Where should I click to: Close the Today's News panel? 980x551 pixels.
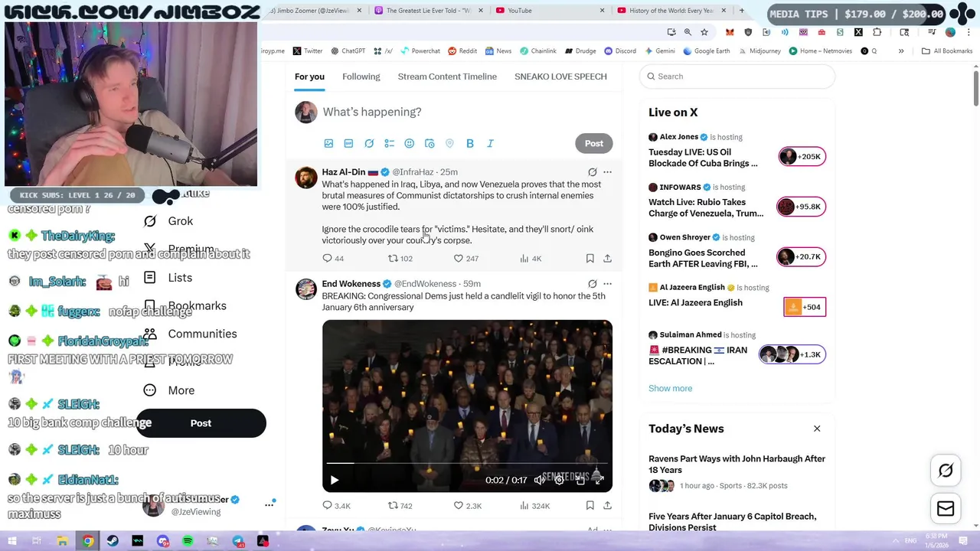pyautogui.click(x=817, y=429)
